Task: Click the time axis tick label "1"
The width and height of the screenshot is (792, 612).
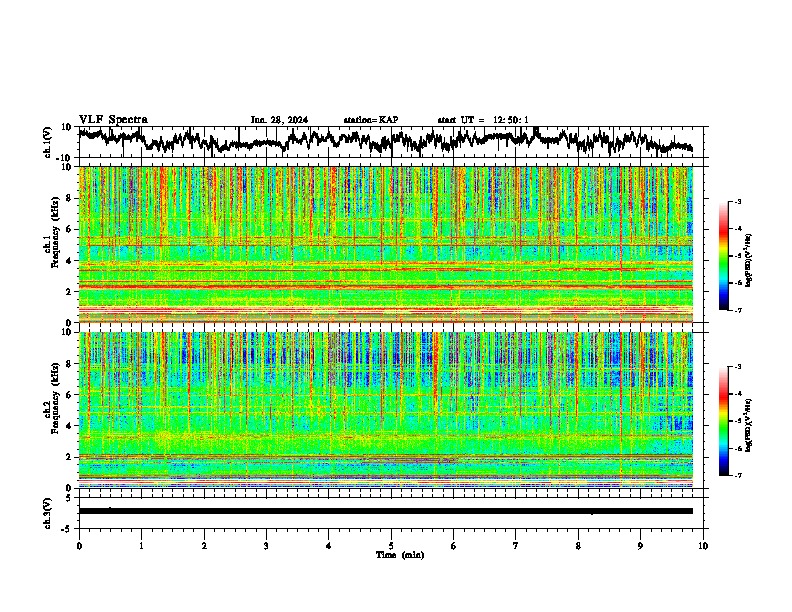Action: (x=141, y=546)
